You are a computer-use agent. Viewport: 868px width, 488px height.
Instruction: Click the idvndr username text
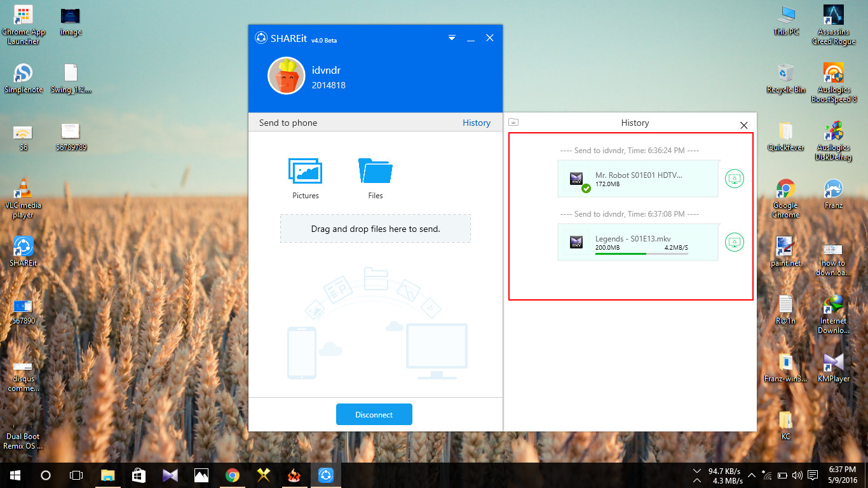click(x=326, y=70)
